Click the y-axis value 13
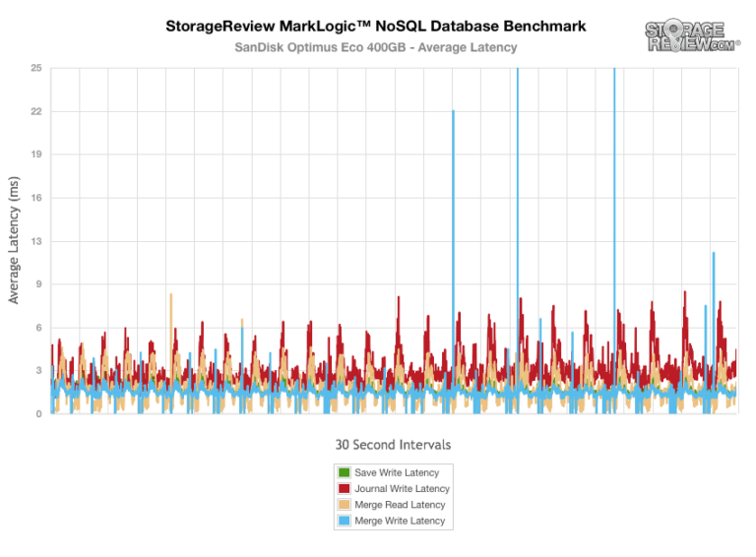The height and width of the screenshot is (557, 756). [x=36, y=241]
